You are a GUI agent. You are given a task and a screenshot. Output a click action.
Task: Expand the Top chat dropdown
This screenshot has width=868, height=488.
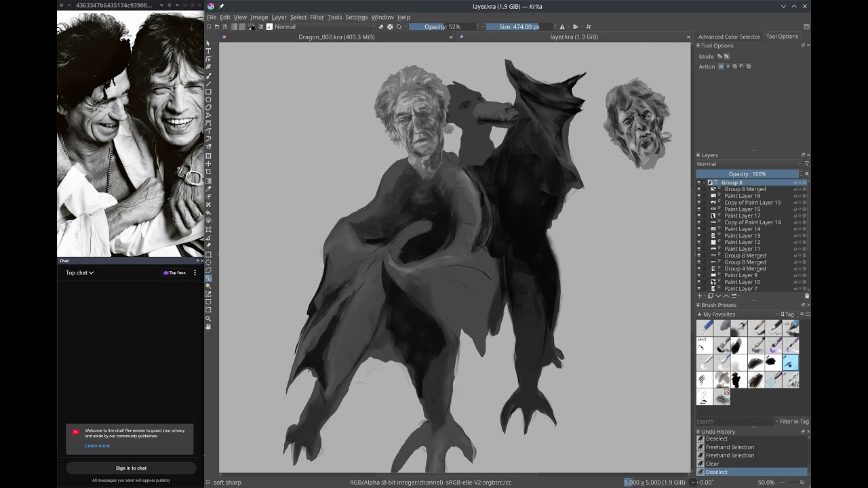pos(80,273)
